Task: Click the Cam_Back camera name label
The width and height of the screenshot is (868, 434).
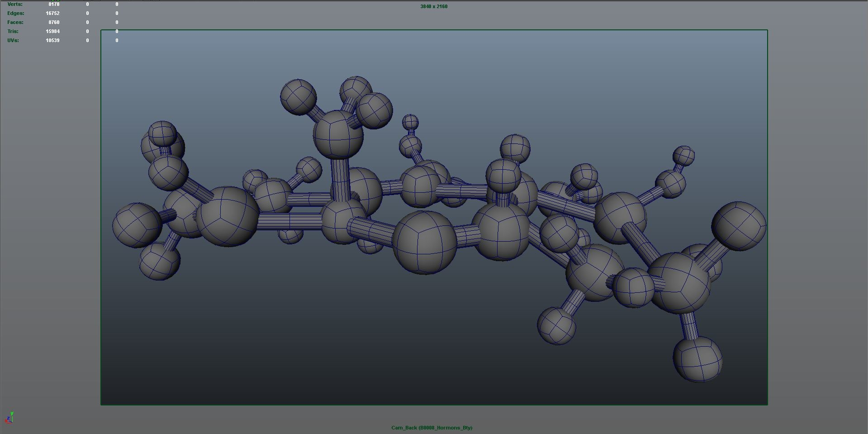Action: tap(404, 427)
